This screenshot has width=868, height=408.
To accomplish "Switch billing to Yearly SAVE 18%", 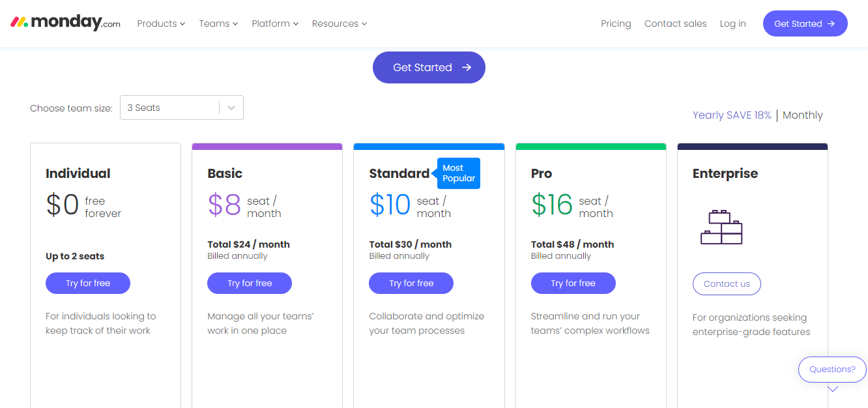I will tap(731, 115).
